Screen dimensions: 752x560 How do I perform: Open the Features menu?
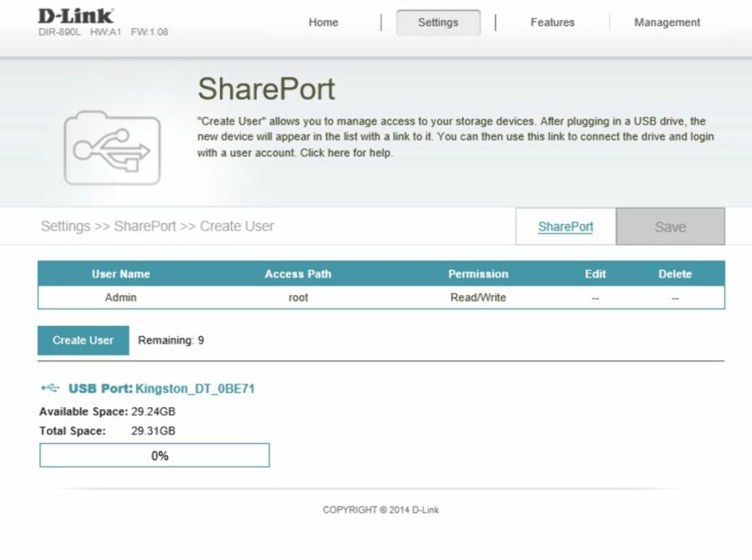(x=552, y=23)
